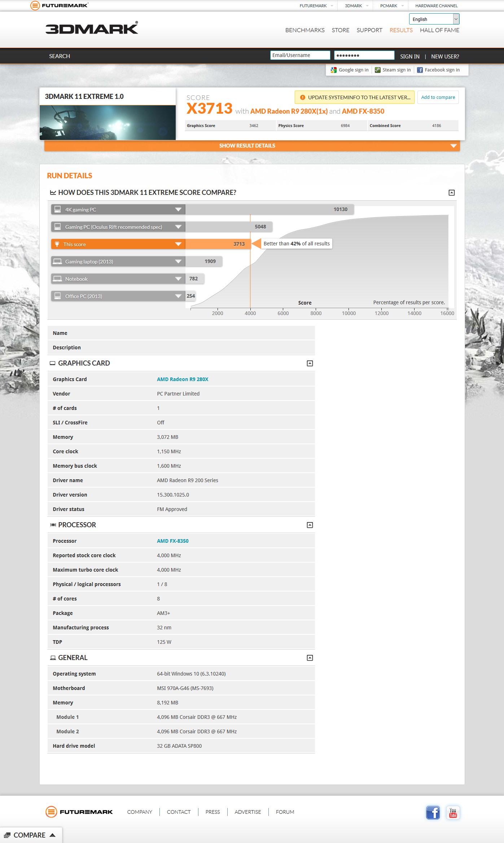Open the AMD FX-8350 processor link

click(x=172, y=541)
